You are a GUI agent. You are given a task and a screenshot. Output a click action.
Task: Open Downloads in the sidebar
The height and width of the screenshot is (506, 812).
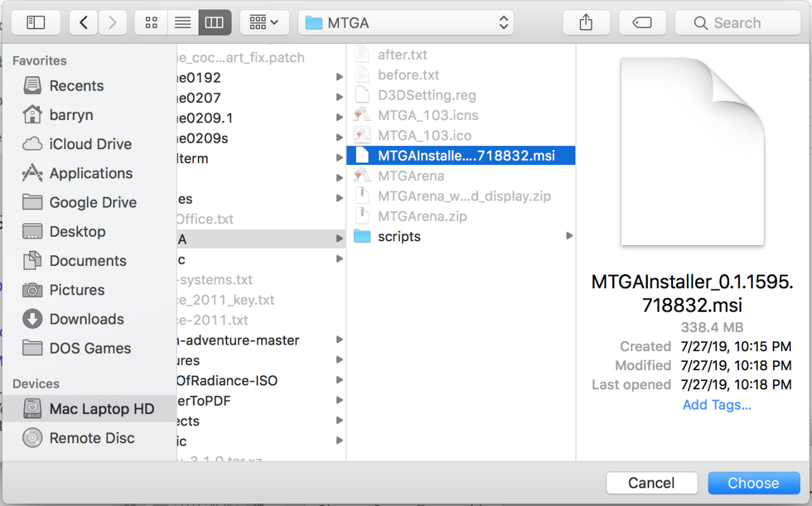89,319
